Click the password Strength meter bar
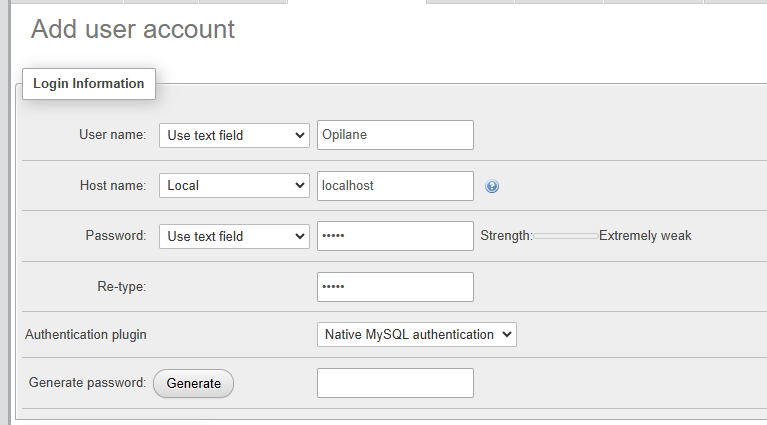 [x=566, y=236]
